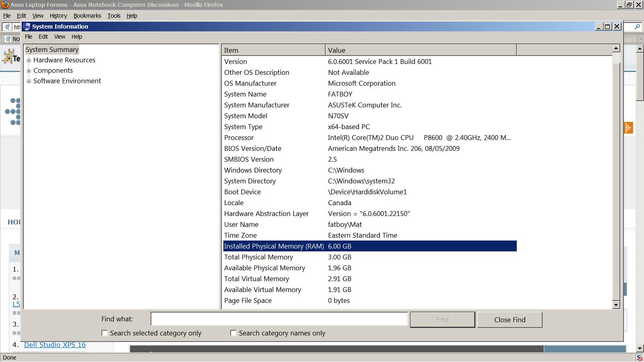
Task: Select the System Name row
Action: (370, 94)
